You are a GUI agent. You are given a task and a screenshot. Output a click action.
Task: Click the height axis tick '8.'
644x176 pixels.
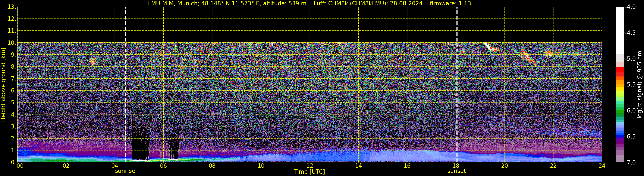coord(13,67)
